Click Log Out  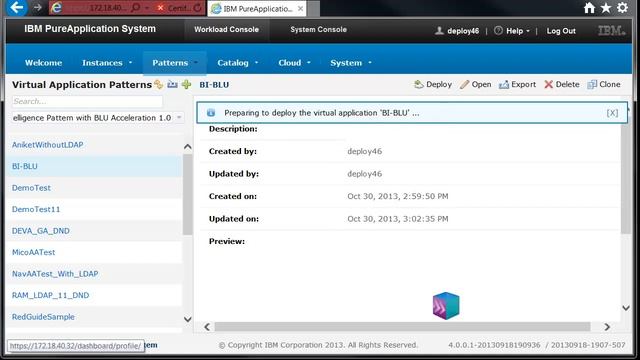point(561,31)
